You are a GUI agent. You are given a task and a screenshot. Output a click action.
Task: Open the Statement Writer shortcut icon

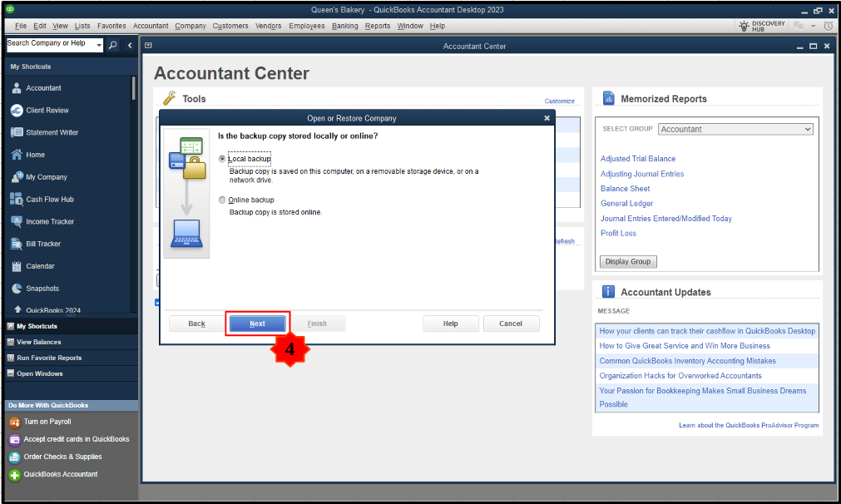[17, 132]
